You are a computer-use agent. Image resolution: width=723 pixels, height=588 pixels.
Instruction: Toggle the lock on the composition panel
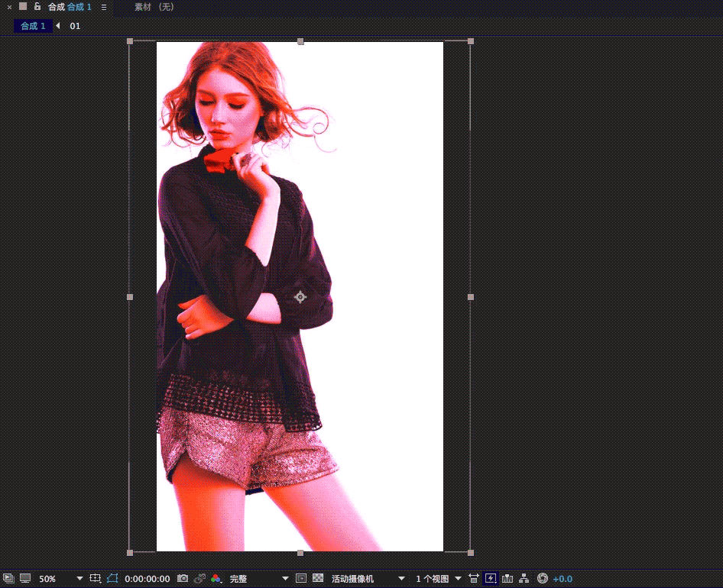[x=37, y=7]
